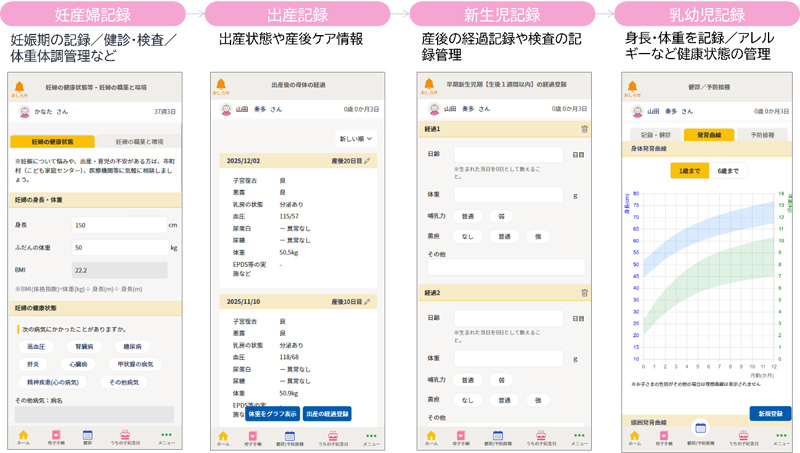Click the pencil icon on the 2025/11/10 record
Viewport: 800px width, 453px height.
pyautogui.click(x=367, y=301)
